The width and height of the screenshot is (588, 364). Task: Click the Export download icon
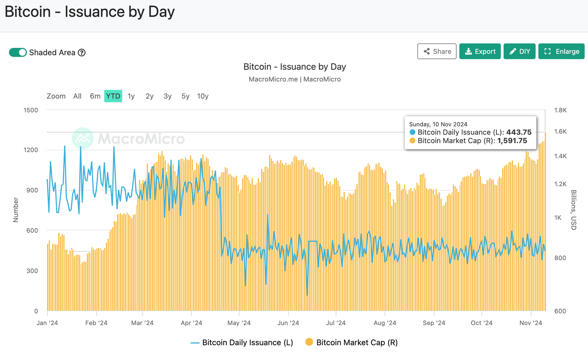[x=468, y=52]
